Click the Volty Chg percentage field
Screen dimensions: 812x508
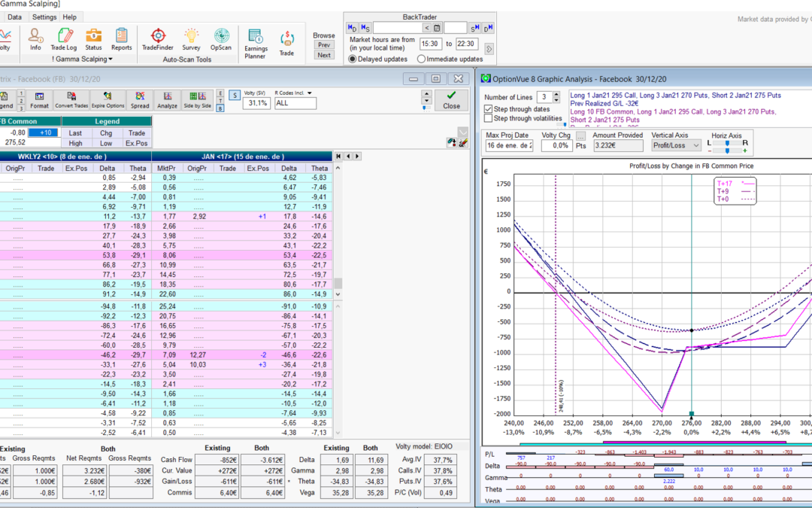coord(556,146)
